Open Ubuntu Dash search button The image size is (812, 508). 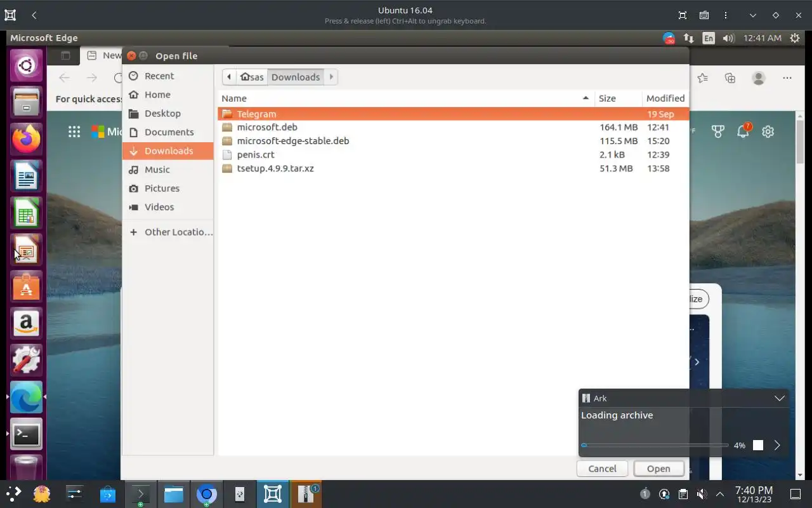[x=26, y=66]
